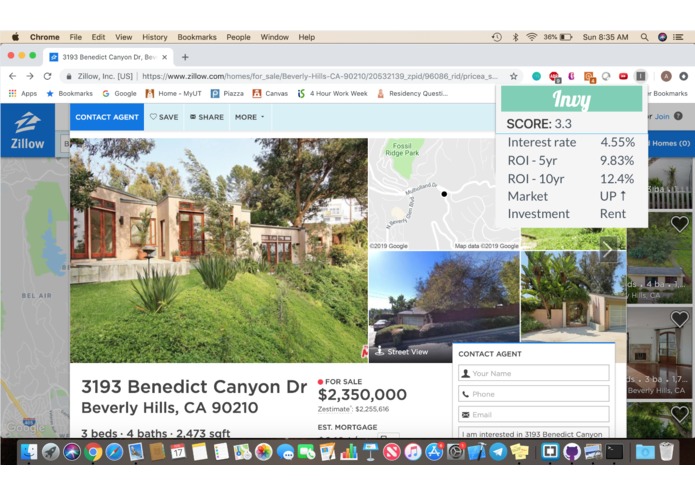
Task: Open the History menu
Action: pyautogui.click(x=155, y=37)
